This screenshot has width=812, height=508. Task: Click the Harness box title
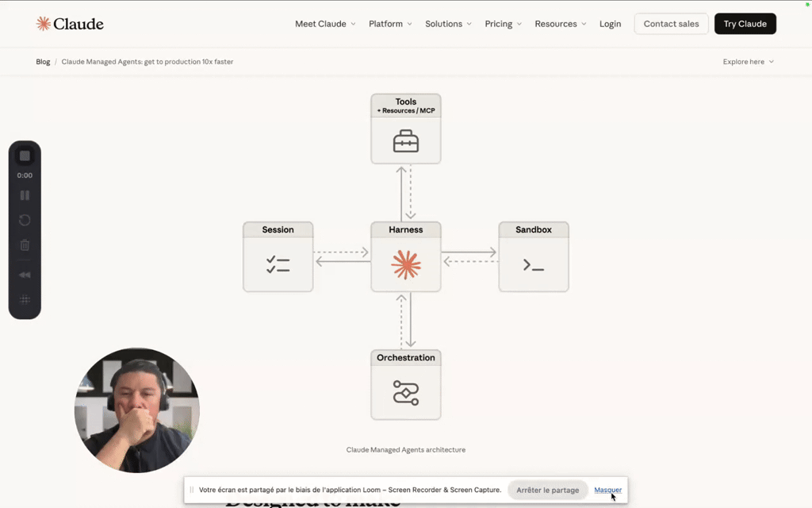406,229
